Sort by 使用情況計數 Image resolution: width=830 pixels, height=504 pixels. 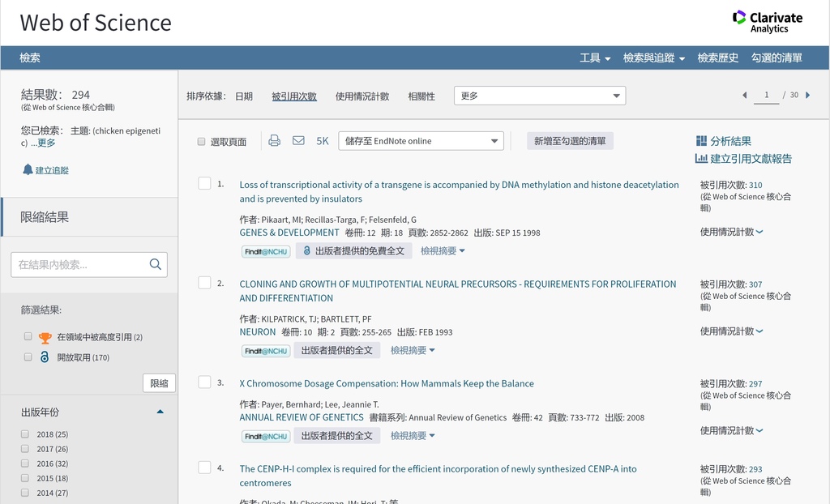(362, 96)
